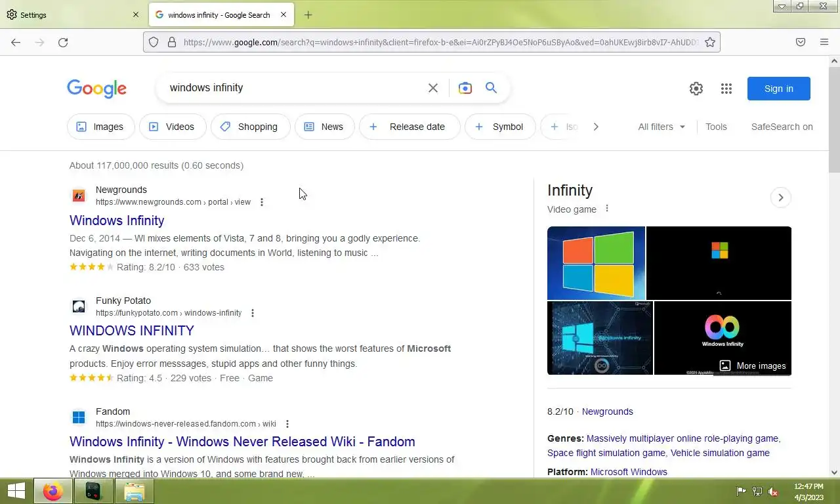The height and width of the screenshot is (504, 840).
Task: Open the black boot screen thumbnail
Action: point(719,262)
